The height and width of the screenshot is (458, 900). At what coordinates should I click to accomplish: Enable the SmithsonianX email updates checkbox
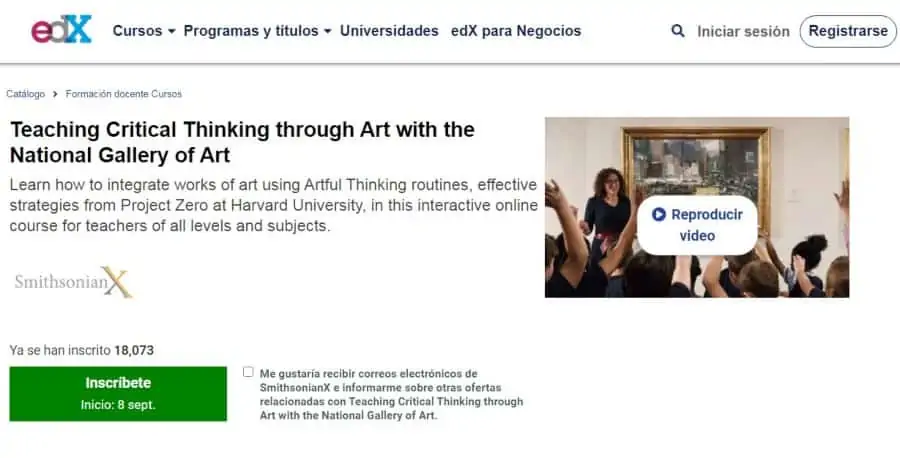[248, 372]
